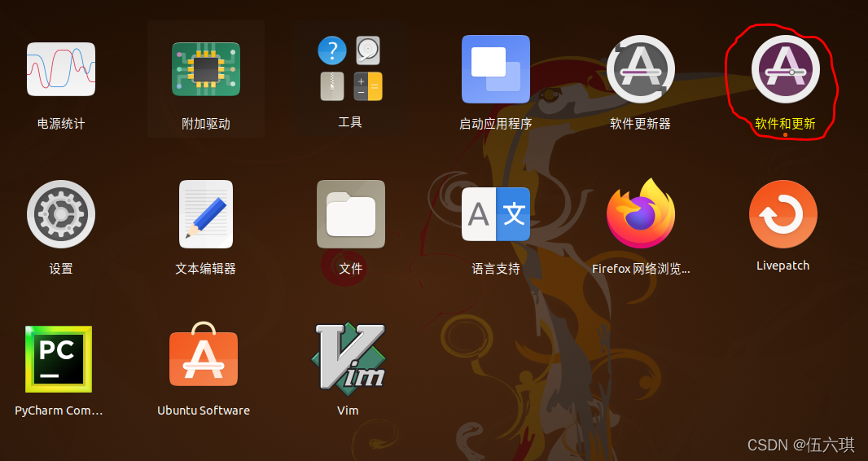Launch 启动应用程序 startup applications
Image resolution: width=868 pixels, height=461 pixels.
coord(496,69)
